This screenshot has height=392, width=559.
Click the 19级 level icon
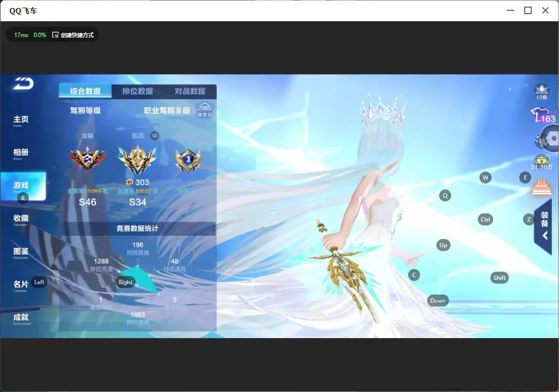point(542,92)
